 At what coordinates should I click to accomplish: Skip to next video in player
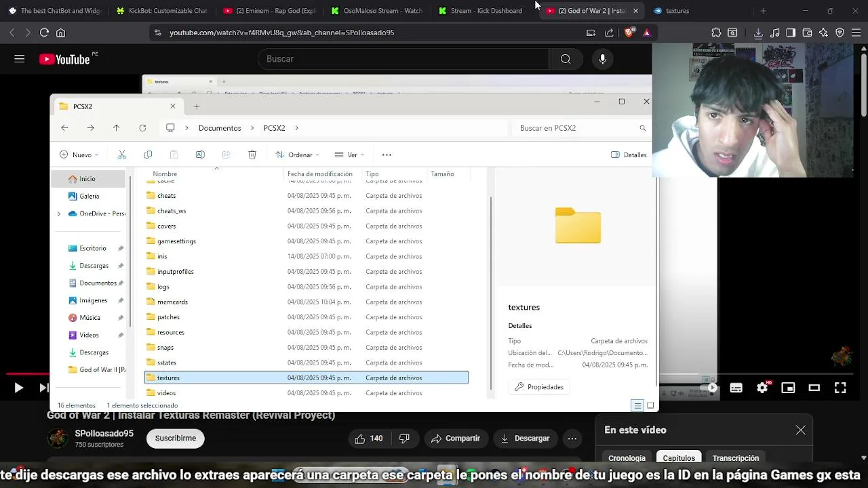tap(44, 388)
